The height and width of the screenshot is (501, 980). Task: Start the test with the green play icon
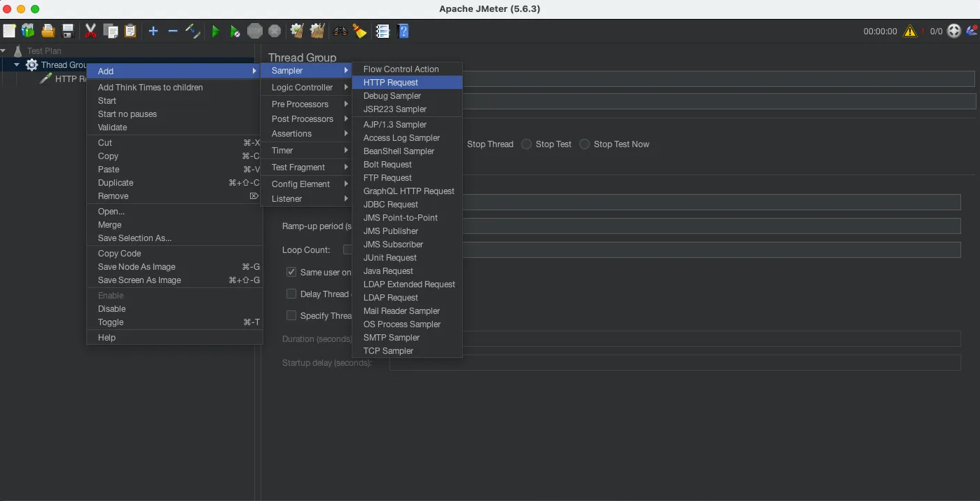coord(216,31)
